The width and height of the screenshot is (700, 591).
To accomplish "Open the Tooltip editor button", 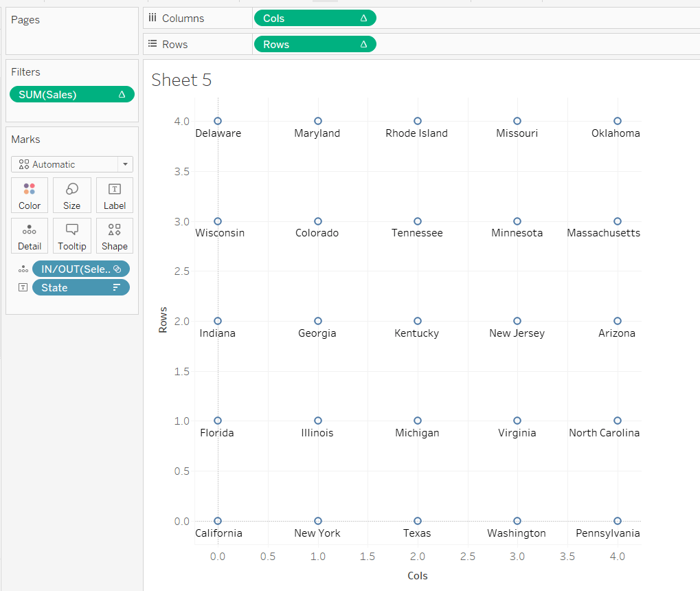I will tap(71, 236).
